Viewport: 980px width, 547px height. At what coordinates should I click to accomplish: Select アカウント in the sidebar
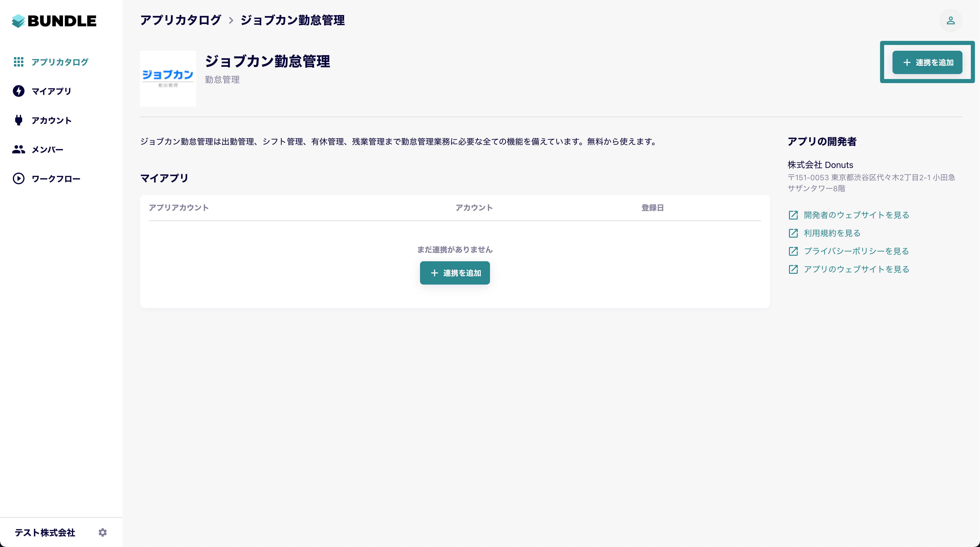pos(51,121)
